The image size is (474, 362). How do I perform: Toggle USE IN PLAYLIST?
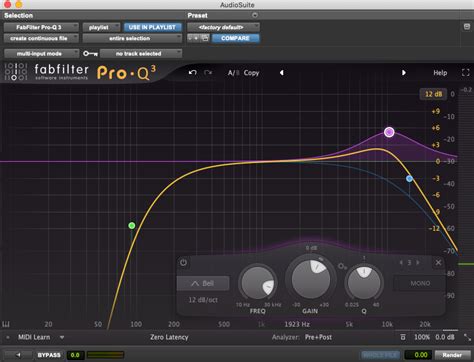(x=152, y=27)
